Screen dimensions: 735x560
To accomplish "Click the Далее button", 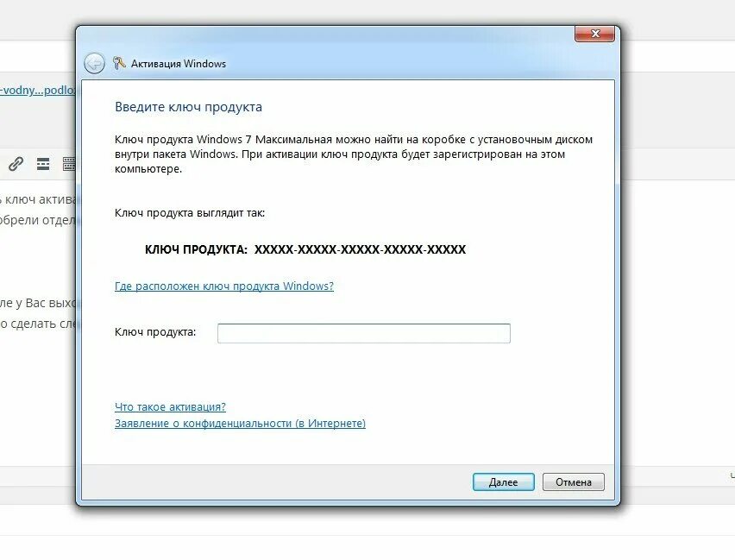I will tap(504, 482).
